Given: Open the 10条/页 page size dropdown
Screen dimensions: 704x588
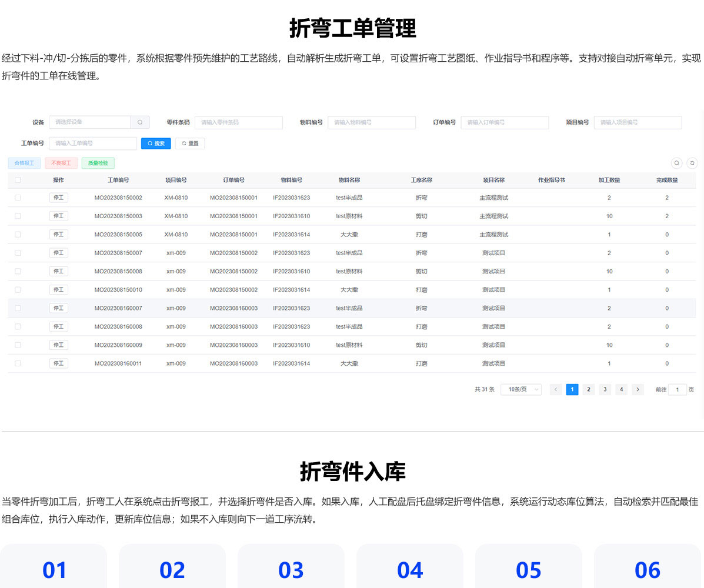Looking at the screenshot, I should (521, 389).
